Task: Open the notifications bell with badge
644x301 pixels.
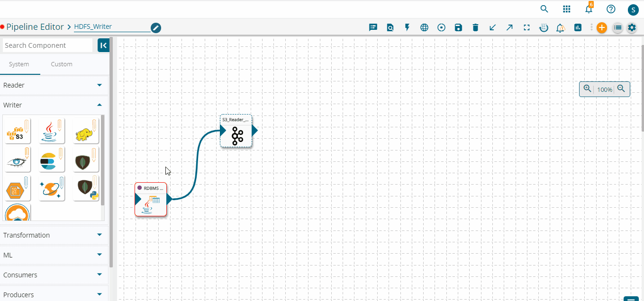Action: pyautogui.click(x=589, y=9)
